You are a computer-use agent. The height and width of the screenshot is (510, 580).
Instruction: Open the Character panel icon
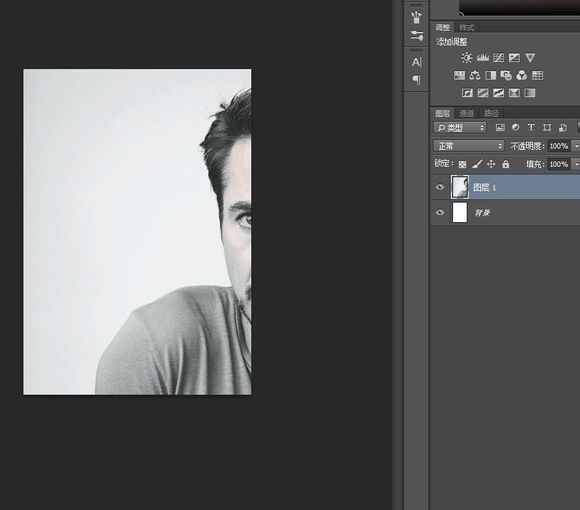point(417,62)
